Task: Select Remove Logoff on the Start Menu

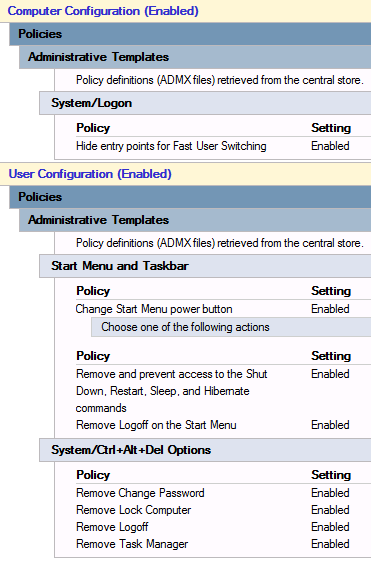Action: 156,425
